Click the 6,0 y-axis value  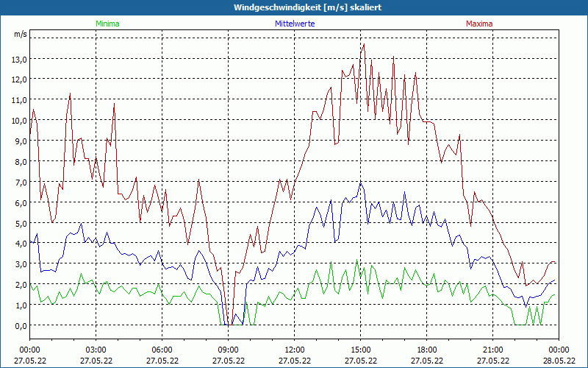(x=22, y=202)
